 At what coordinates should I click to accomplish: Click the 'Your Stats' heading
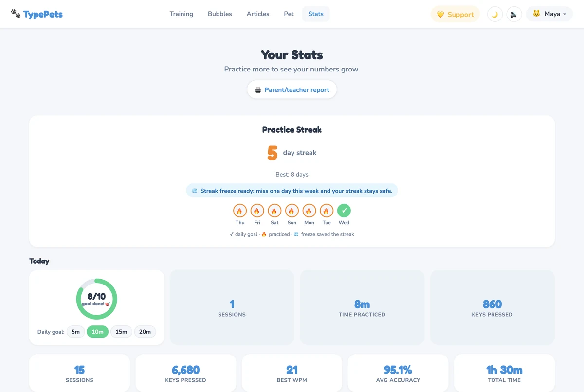coord(292,54)
